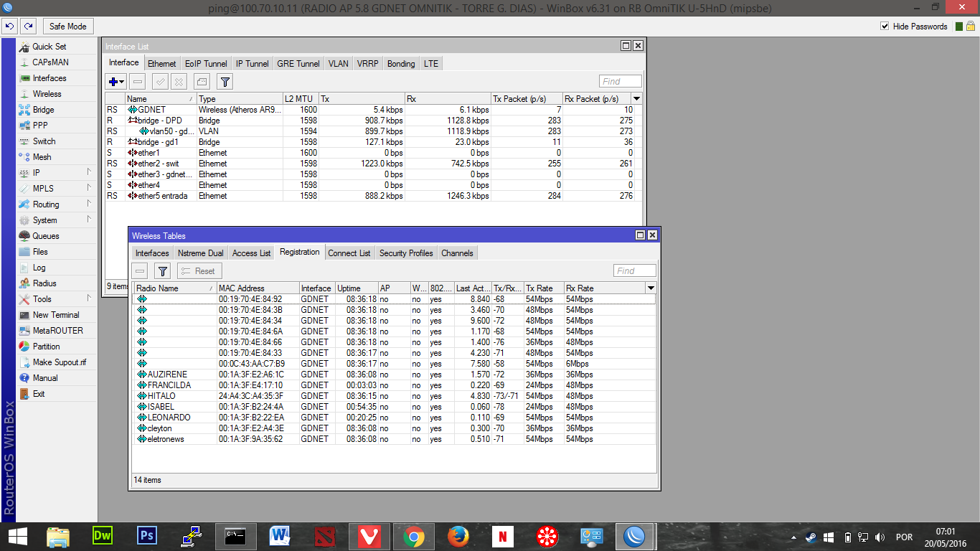Toggle the Hide Passwords checkbox

pyautogui.click(x=885, y=27)
